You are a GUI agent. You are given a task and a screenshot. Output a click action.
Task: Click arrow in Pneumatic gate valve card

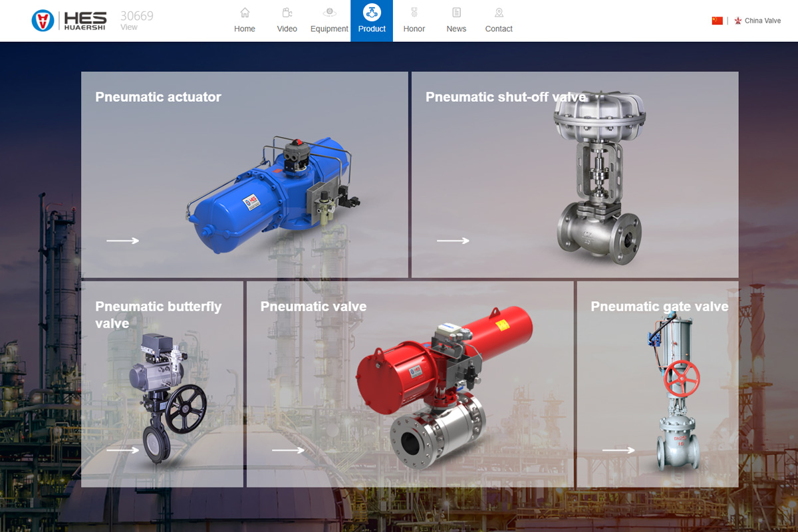point(618,450)
